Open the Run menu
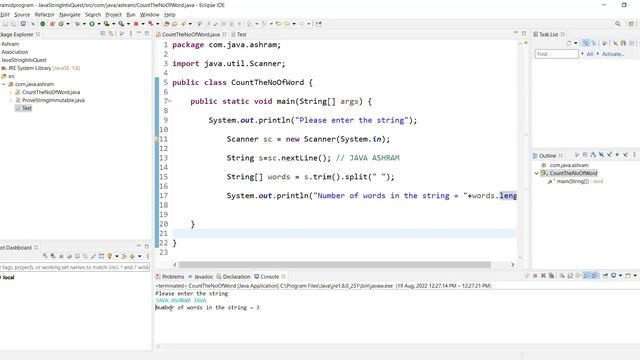The width and height of the screenshot is (640, 360). (131, 14)
